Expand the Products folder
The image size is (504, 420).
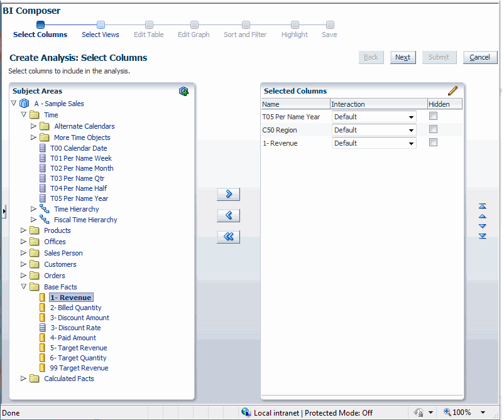24,230
